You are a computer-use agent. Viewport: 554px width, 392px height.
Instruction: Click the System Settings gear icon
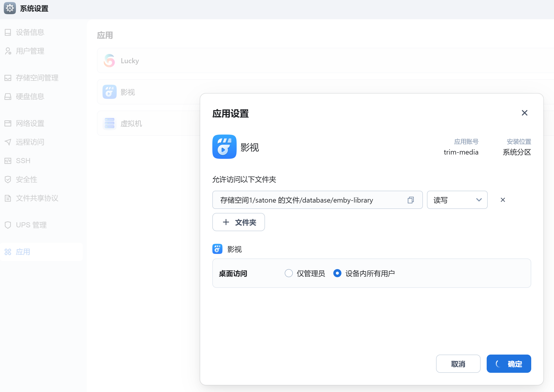(x=10, y=8)
